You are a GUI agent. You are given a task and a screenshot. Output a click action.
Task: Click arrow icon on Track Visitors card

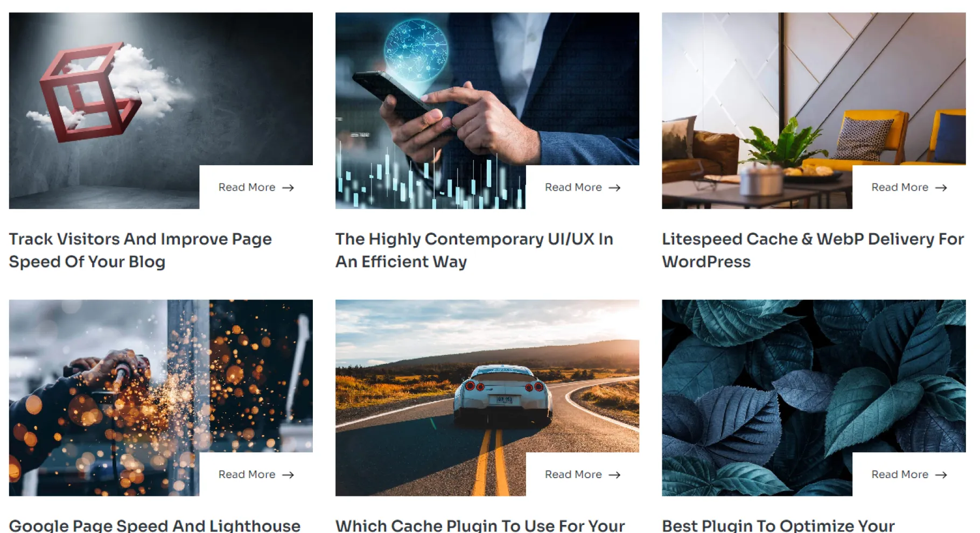[288, 188]
